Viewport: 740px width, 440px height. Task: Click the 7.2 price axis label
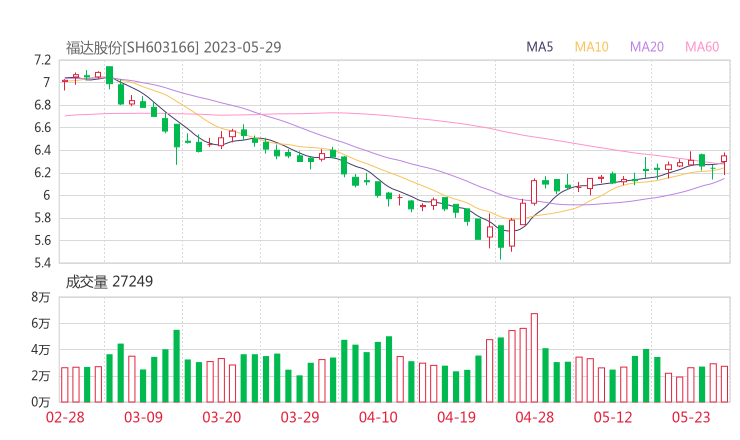(42, 60)
